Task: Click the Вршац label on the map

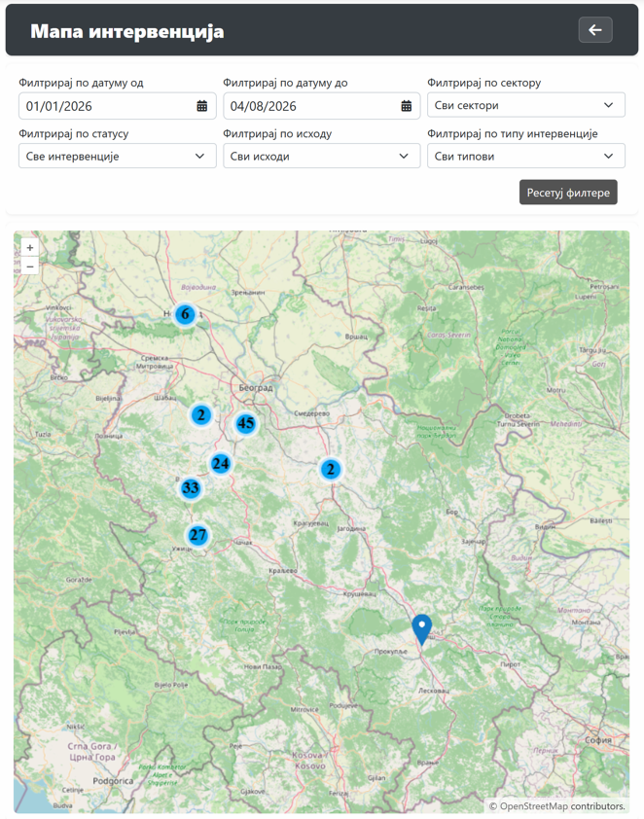Action: (x=356, y=337)
